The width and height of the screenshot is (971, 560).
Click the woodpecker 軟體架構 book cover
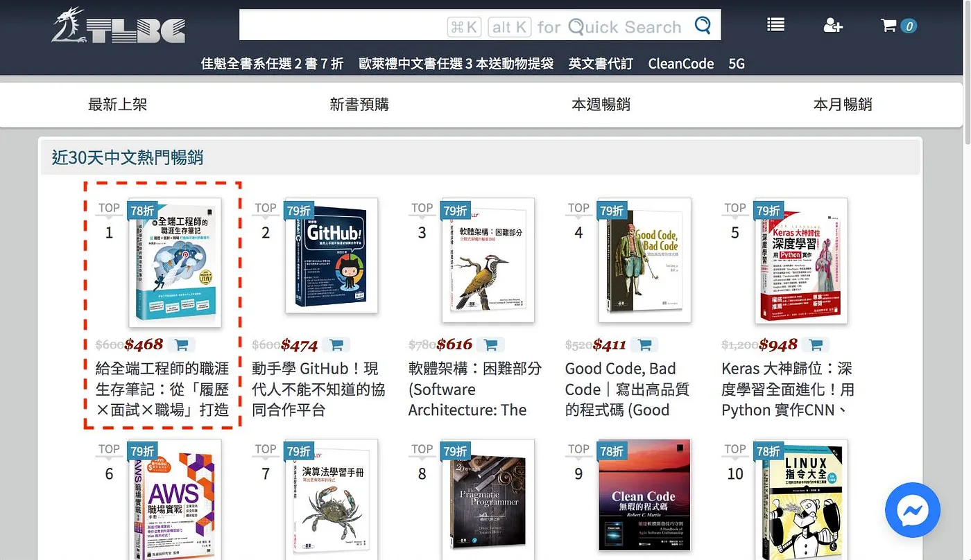(x=488, y=260)
